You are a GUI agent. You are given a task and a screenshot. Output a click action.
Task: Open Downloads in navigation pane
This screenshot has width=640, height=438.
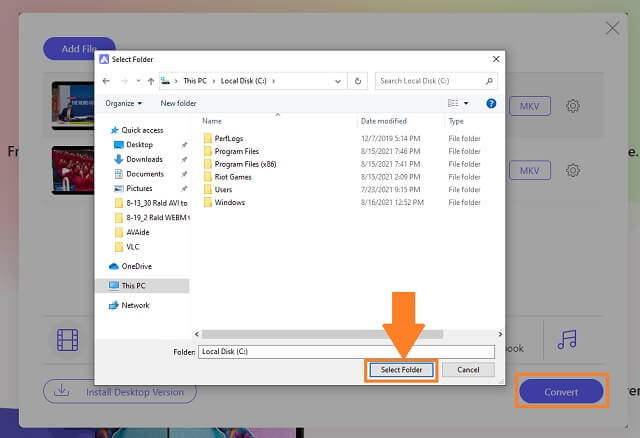138,159
